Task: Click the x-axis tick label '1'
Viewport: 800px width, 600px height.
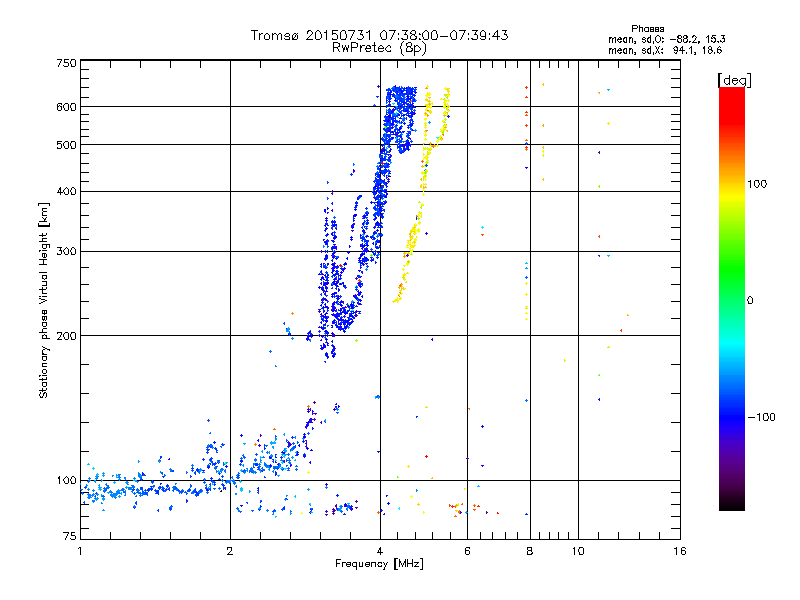Action: click(80, 551)
